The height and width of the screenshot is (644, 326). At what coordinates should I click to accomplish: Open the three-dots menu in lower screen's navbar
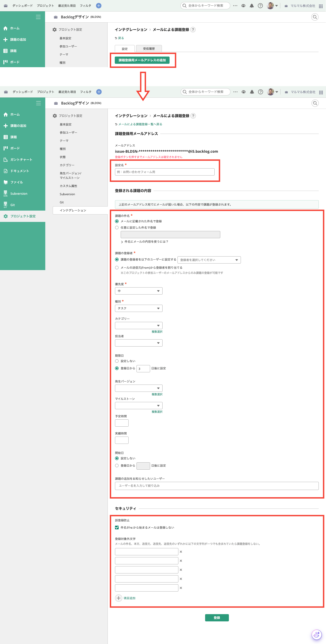point(235,92)
